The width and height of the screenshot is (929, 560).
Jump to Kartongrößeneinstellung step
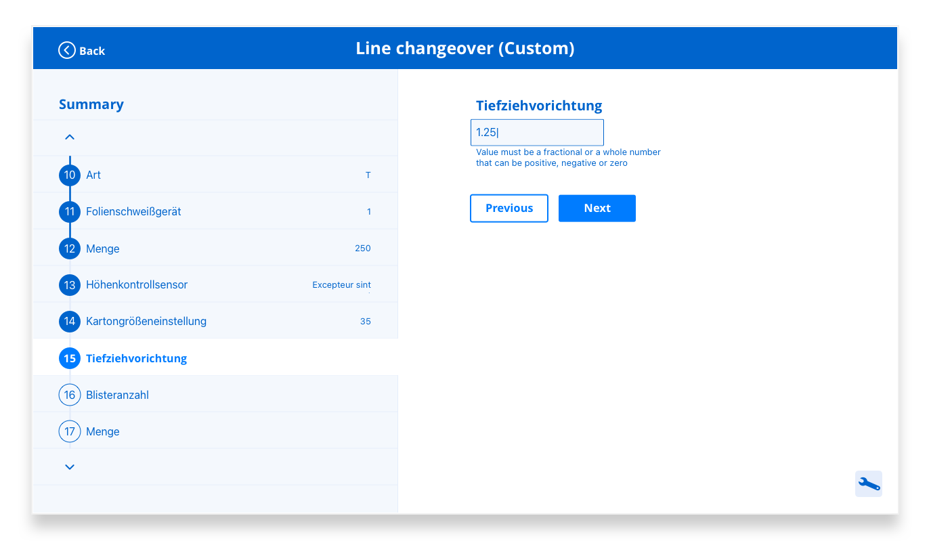146,321
